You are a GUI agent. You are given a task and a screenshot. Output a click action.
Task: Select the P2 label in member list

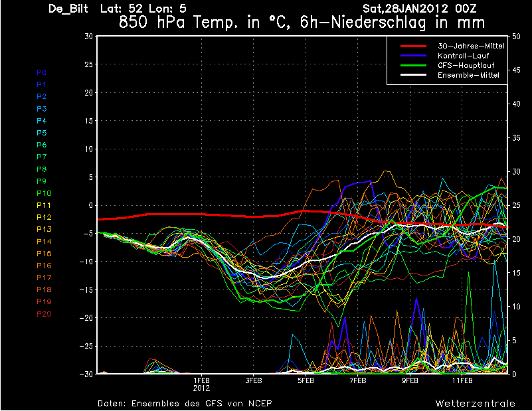[42, 97]
